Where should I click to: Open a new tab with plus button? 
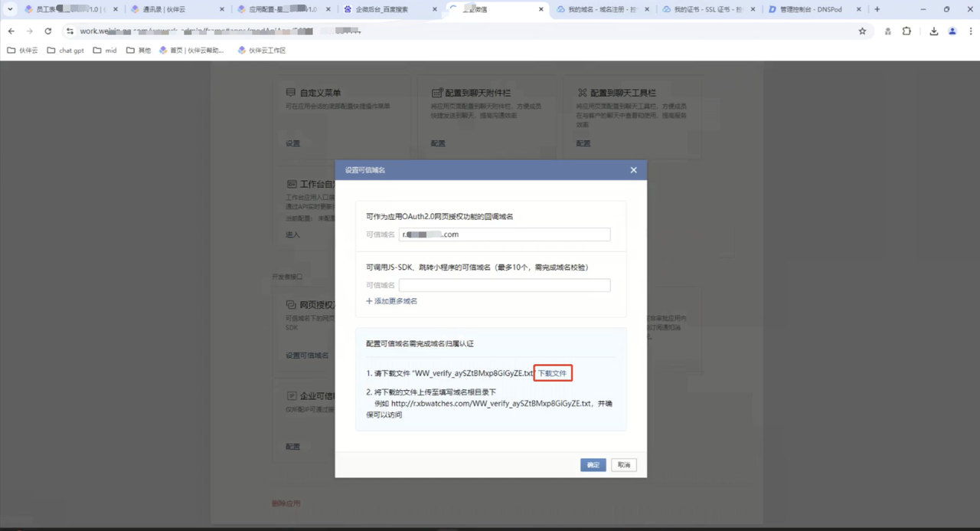click(877, 9)
